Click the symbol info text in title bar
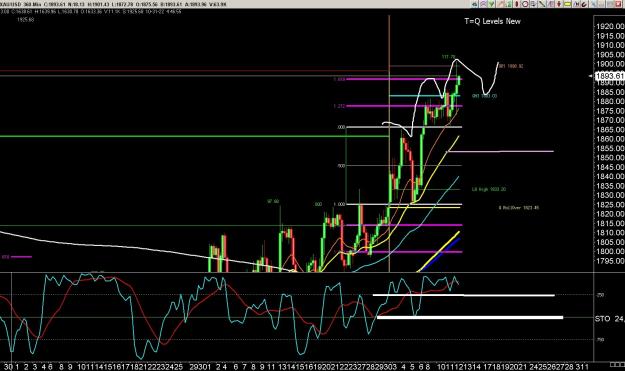The image size is (625, 371). [114, 4]
